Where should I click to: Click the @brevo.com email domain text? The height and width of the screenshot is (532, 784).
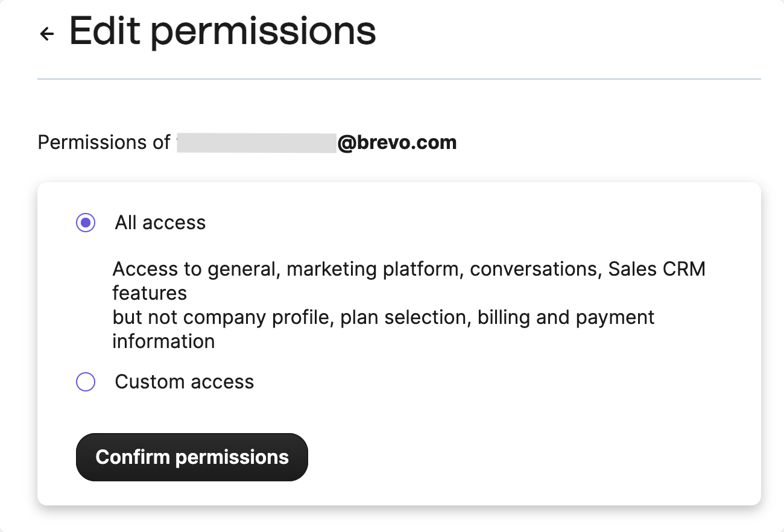click(397, 143)
